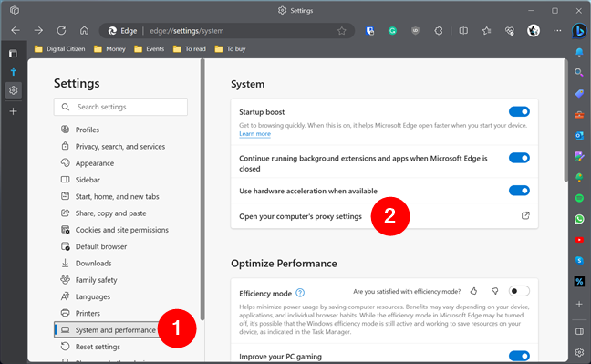
Task: Open sidebar Search icon
Action: [579, 72]
